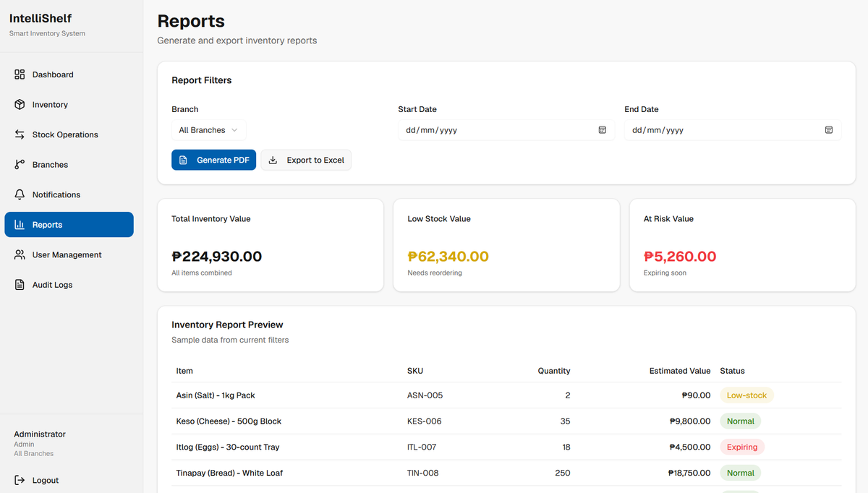The image size is (868, 493).
Task: Click the At Risk Value ₱5,260.00 amount
Action: coord(680,257)
